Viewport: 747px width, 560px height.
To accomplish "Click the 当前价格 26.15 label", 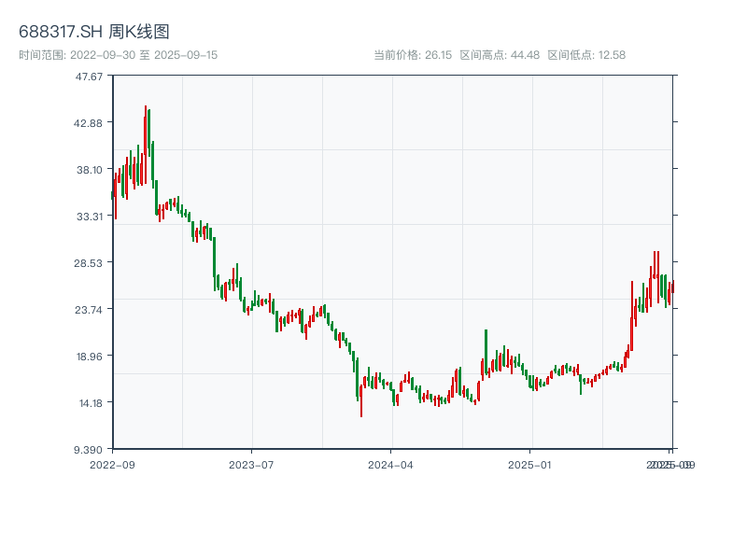I will tap(413, 55).
